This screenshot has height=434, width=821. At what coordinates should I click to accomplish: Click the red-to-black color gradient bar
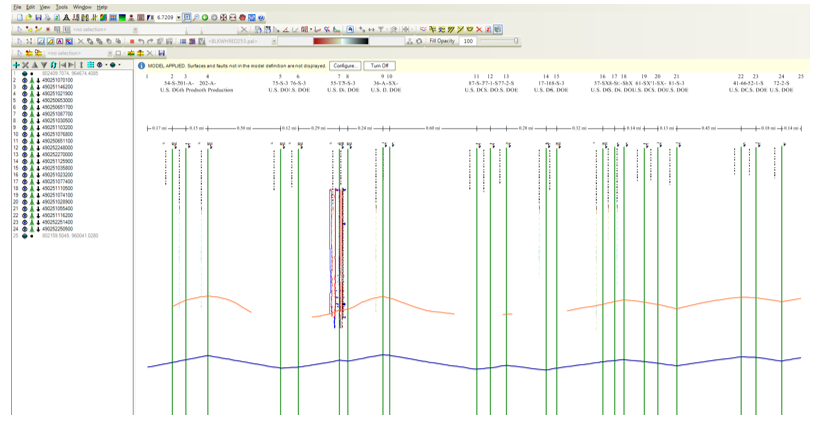click(341, 41)
